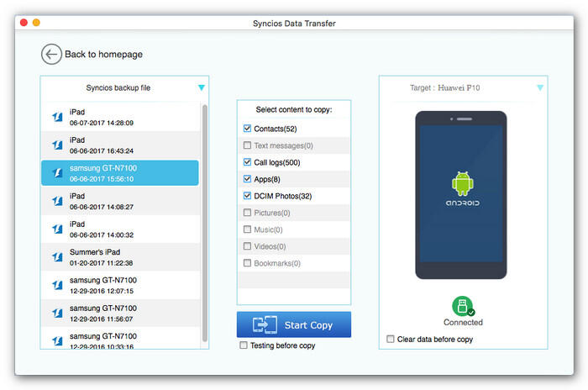This screenshot has height=390, width=588.
Task: Enable Testing before copy checkbox
Action: (244, 345)
